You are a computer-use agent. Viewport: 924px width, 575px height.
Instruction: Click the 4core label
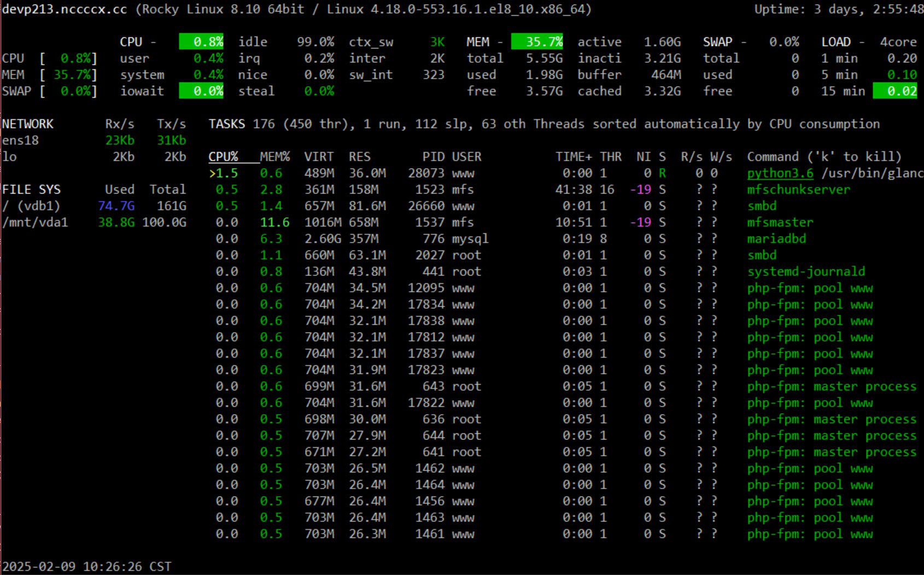click(898, 42)
